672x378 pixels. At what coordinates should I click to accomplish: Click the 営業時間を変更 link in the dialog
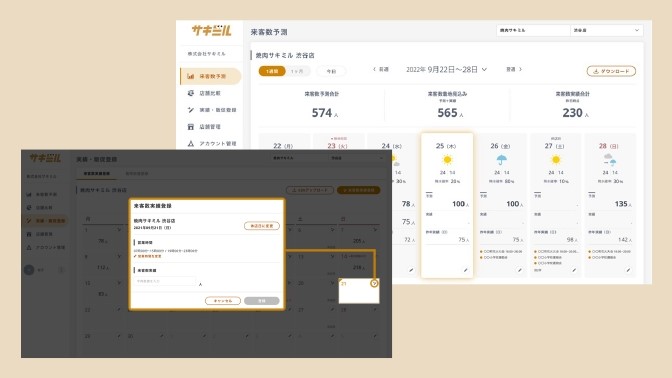pos(148,256)
